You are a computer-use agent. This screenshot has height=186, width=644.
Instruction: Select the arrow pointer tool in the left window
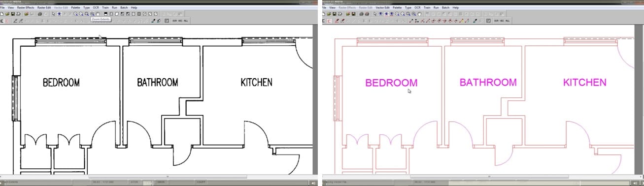pyautogui.click(x=53, y=14)
